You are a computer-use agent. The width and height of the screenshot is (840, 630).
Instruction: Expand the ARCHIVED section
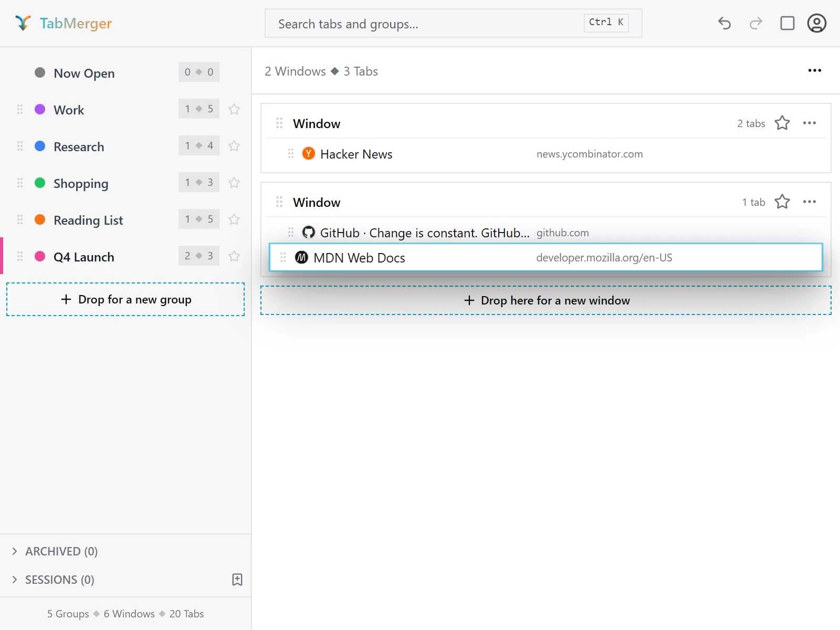click(x=55, y=551)
